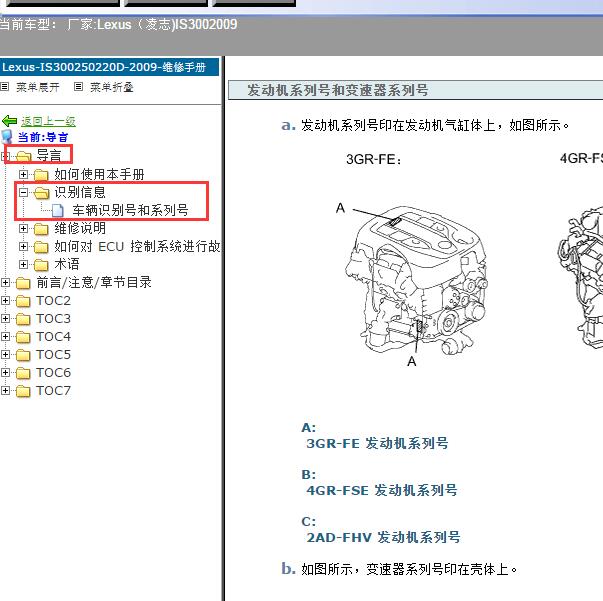Click the 菜单展开 expand-menu icon

click(x=6, y=87)
